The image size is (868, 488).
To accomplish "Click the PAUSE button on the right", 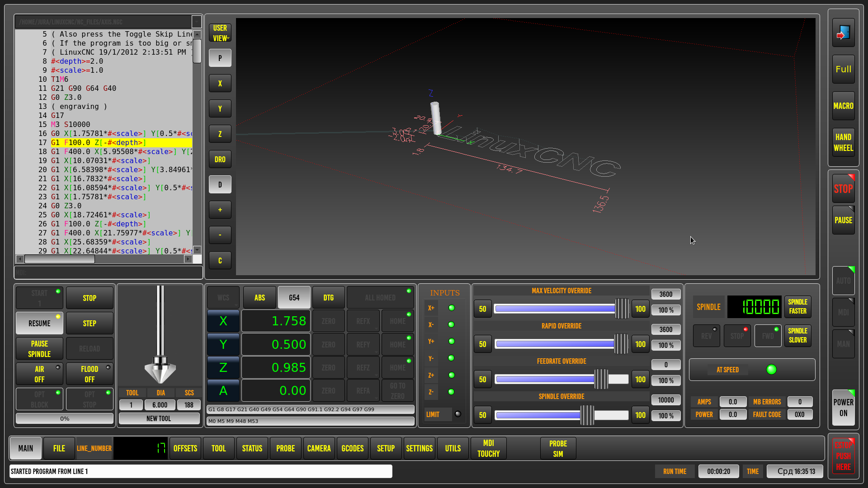I will click(843, 220).
